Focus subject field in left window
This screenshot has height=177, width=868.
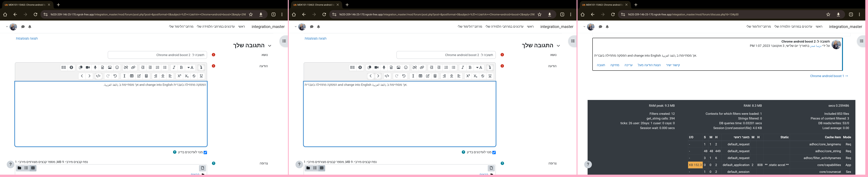pos(157,55)
